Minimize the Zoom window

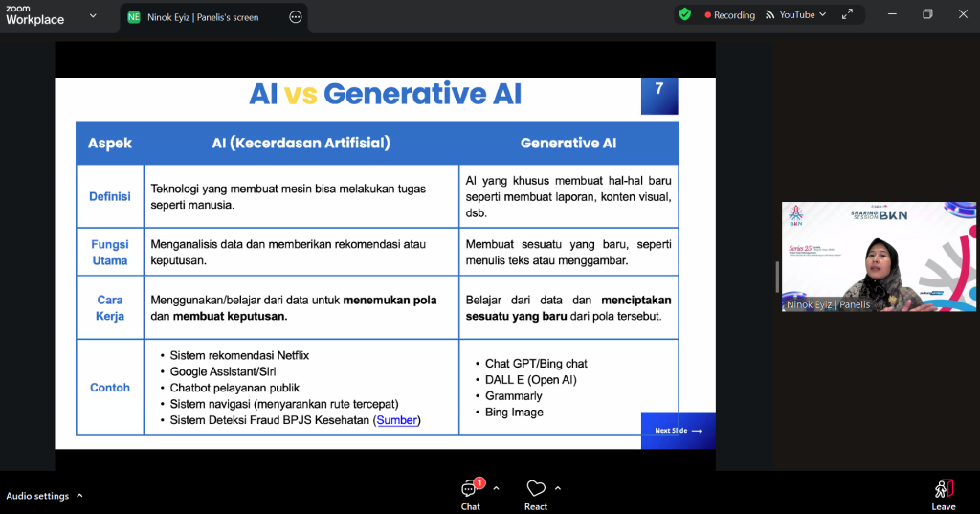coord(892,14)
